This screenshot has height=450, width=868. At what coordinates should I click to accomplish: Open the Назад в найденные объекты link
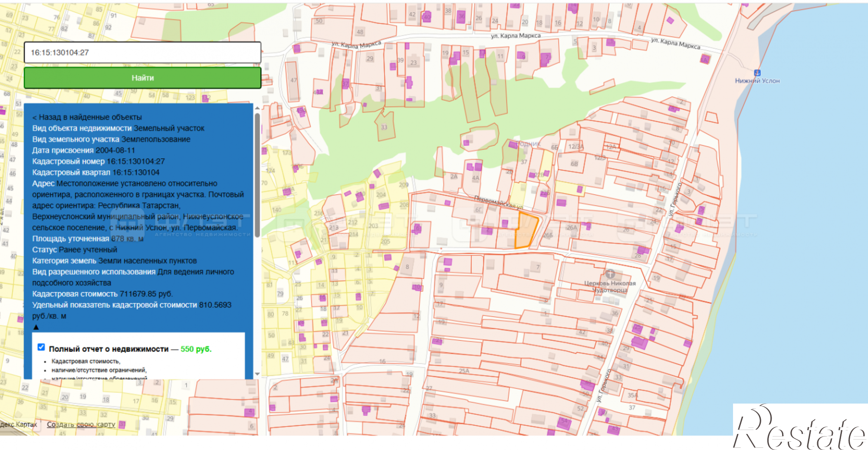(87, 117)
